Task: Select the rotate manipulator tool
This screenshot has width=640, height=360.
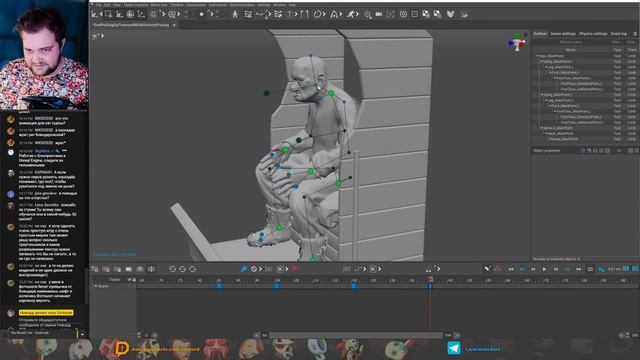Action: pyautogui.click(x=130, y=14)
